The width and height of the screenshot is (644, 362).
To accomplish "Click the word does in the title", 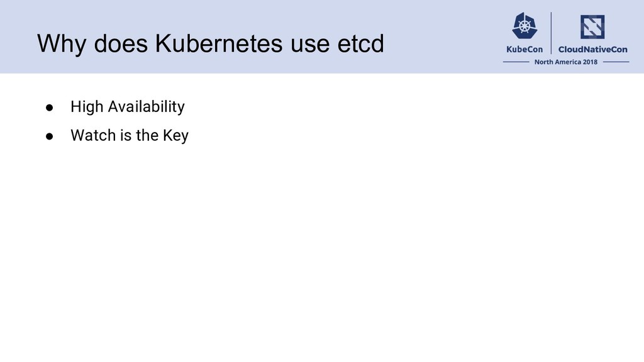I will coord(121,43).
